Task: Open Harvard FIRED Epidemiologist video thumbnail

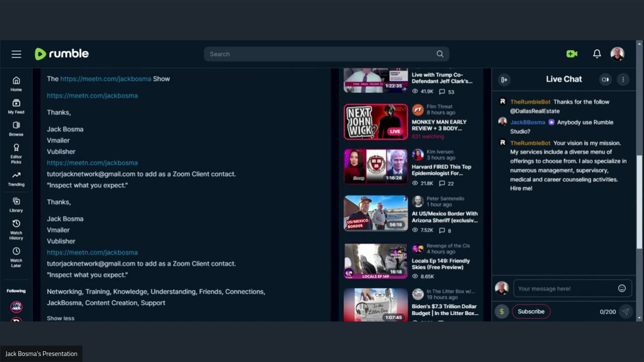Action: pos(376,166)
